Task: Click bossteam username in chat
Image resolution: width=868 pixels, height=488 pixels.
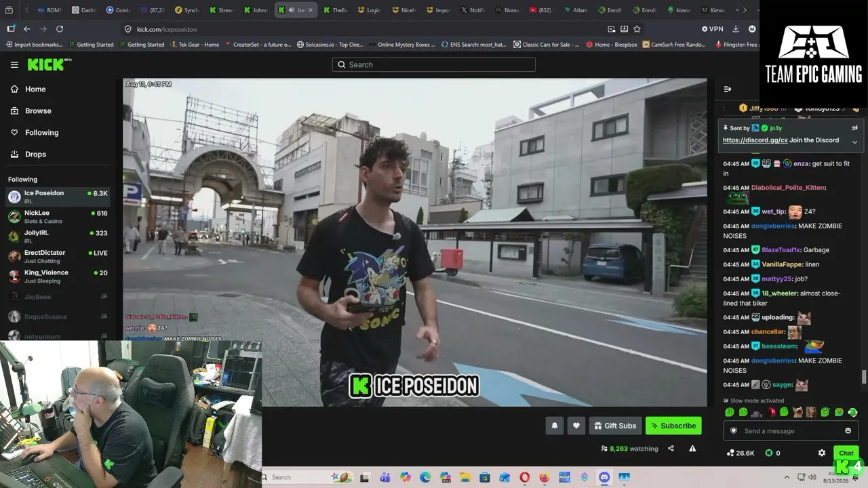Action: click(x=779, y=346)
